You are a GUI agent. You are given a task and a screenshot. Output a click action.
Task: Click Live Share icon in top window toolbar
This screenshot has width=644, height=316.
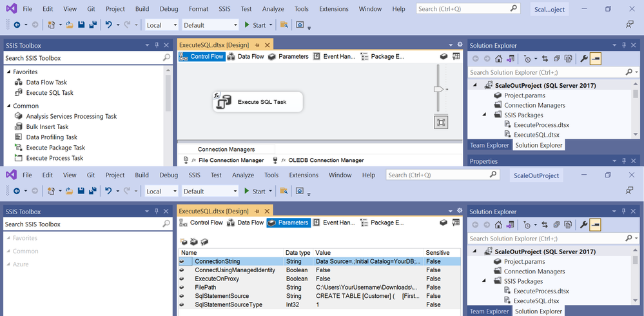click(x=629, y=25)
